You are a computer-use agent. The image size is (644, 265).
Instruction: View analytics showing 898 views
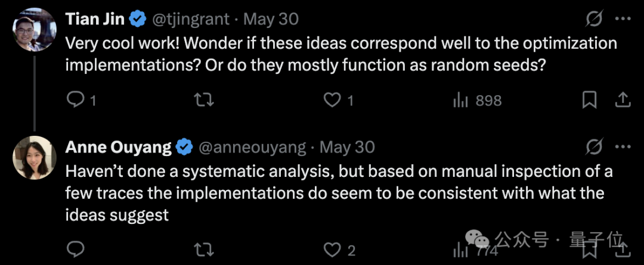coord(477,101)
